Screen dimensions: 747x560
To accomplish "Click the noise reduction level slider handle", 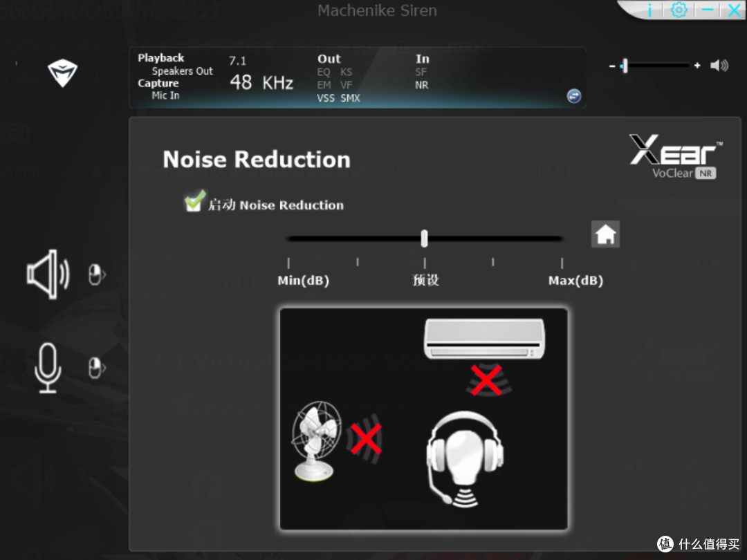I will click(424, 238).
